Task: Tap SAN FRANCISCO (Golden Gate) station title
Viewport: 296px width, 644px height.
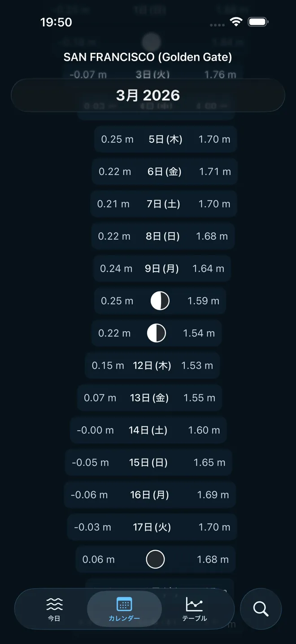Action: click(148, 57)
